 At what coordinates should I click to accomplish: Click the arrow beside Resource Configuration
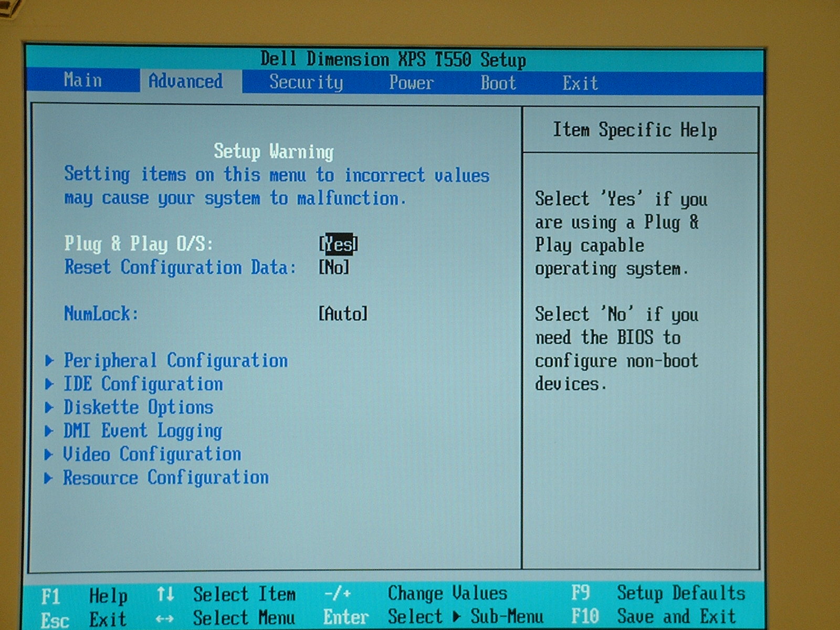tap(49, 478)
